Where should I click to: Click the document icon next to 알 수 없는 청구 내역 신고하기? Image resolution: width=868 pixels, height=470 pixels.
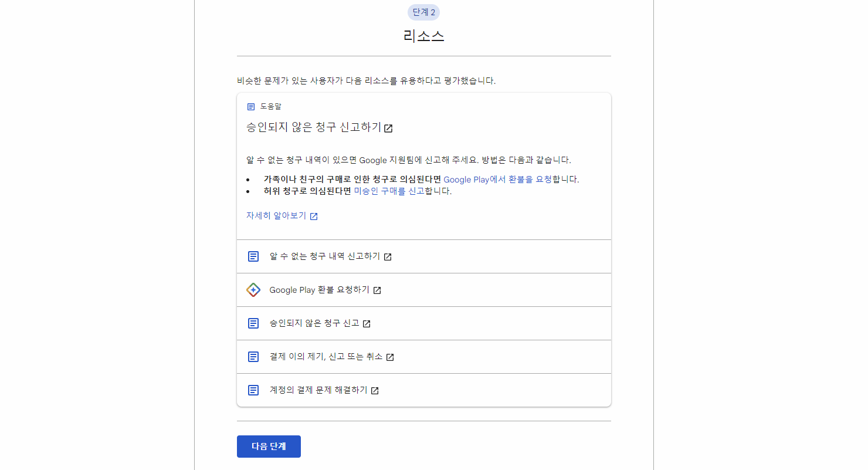(x=253, y=256)
